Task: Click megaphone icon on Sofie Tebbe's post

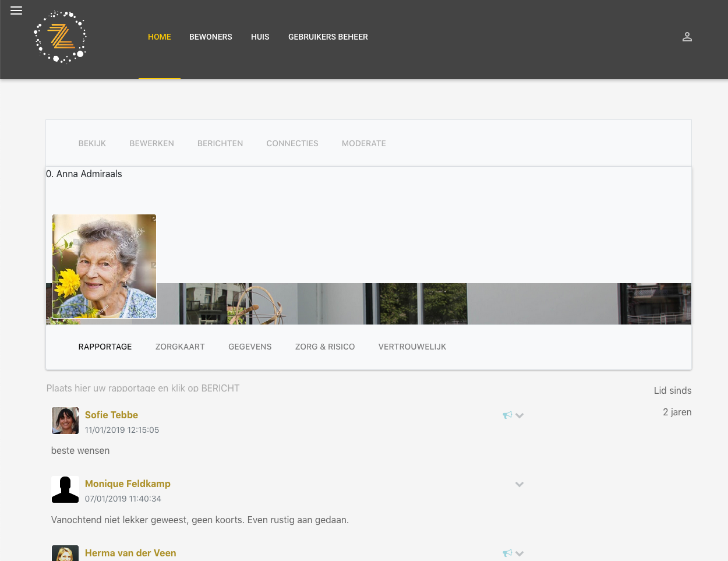Action: point(507,415)
